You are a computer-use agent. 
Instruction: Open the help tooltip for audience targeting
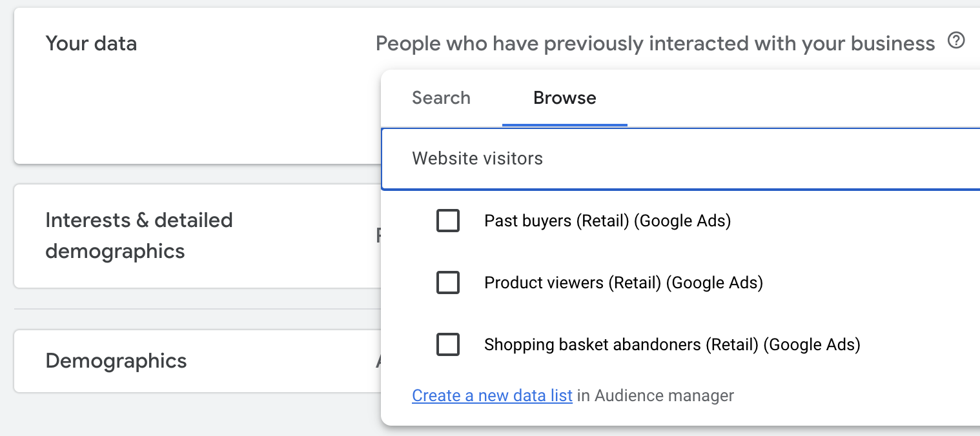[957, 40]
